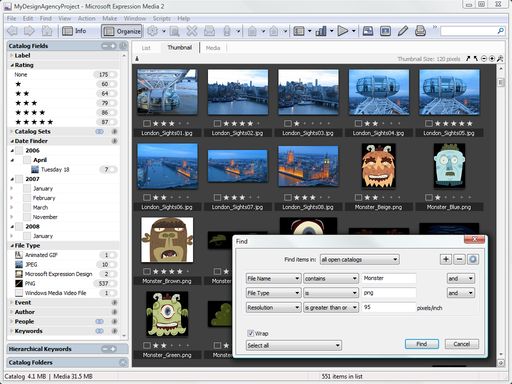
Task: Click the printer toolbar icon
Action: 420,31
